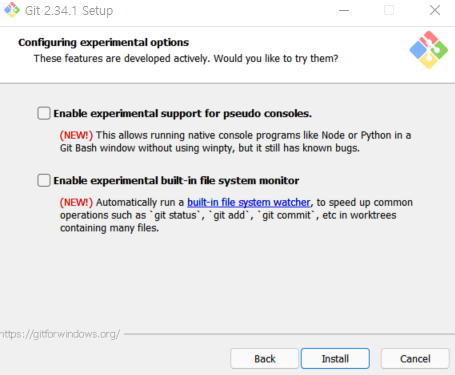Image resolution: width=455 pixels, height=375 pixels.
Task: Minimize the Git Setup window
Action: [x=344, y=10]
